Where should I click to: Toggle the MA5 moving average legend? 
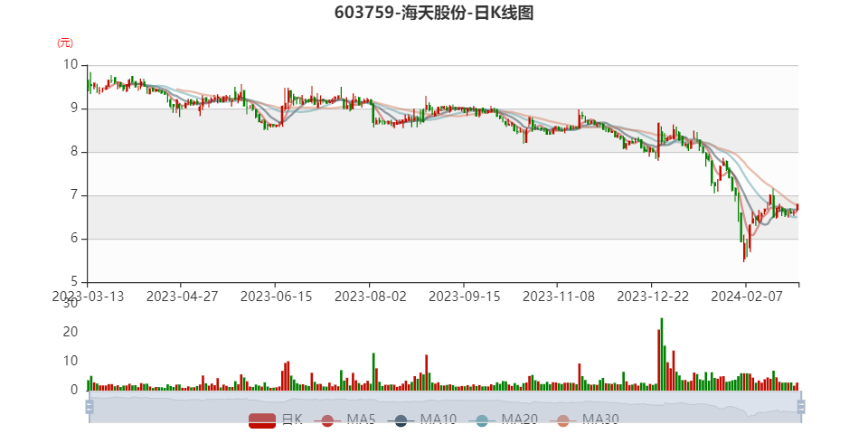[344, 420]
